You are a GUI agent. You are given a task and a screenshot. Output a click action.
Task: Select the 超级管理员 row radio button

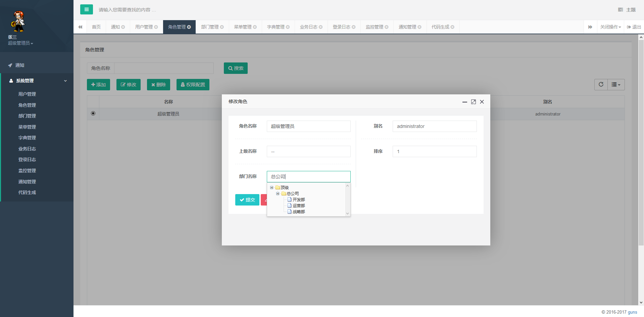tap(93, 114)
